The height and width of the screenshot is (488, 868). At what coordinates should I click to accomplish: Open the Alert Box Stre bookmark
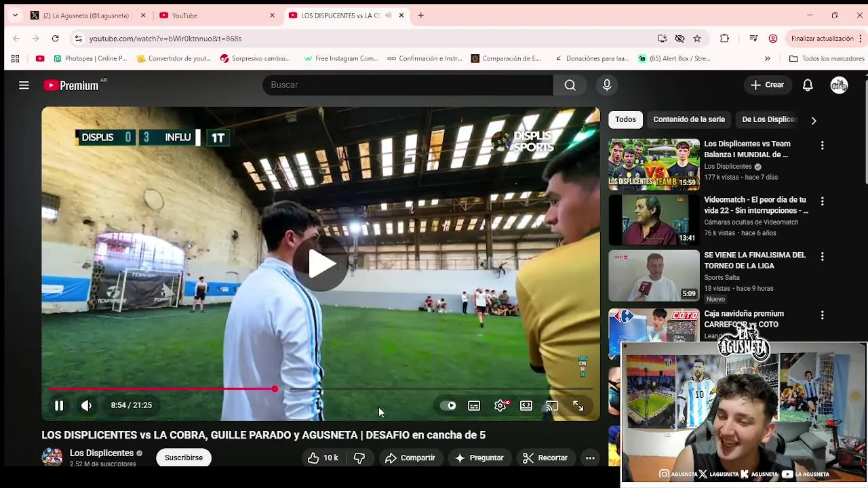tap(675, 59)
